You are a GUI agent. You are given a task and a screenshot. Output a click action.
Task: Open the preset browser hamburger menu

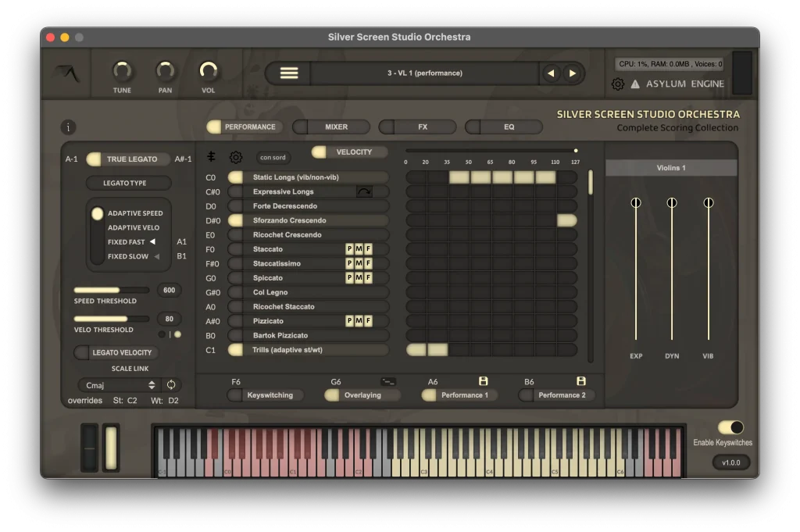coord(289,73)
